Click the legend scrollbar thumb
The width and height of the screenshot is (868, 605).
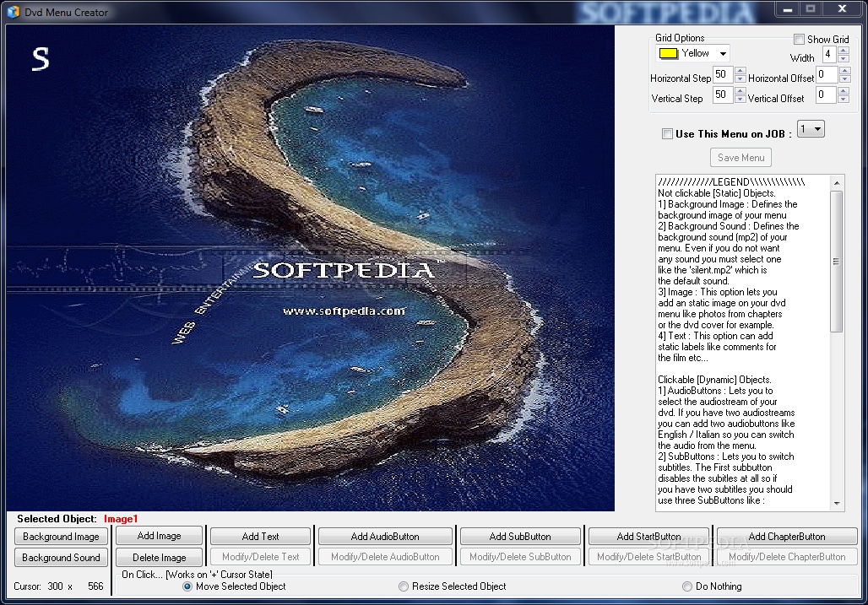tap(837, 262)
